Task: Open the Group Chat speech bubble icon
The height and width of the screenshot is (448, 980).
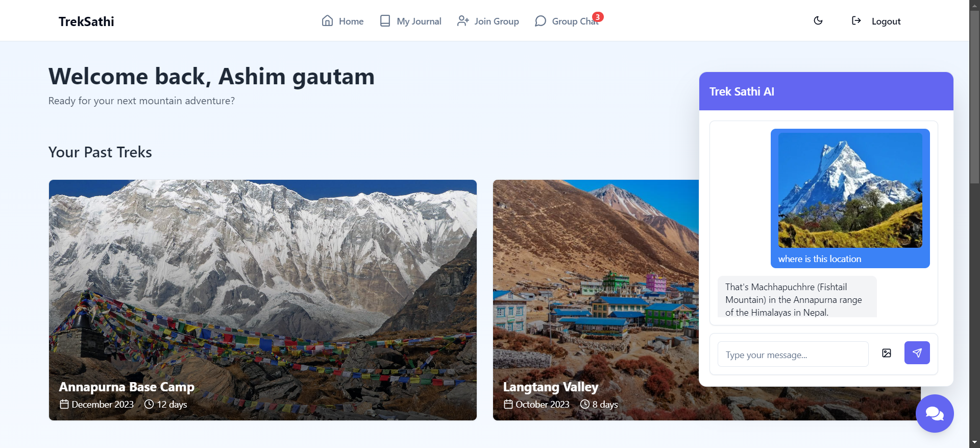Action: click(541, 21)
